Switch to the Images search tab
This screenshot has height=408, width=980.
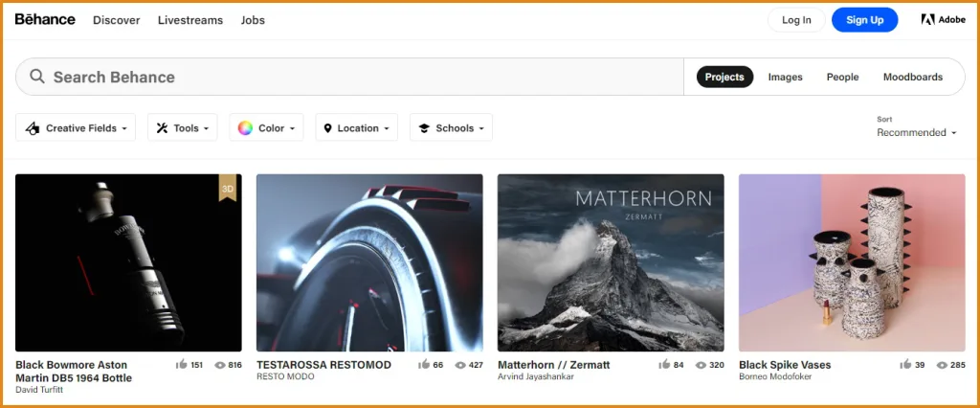(785, 77)
